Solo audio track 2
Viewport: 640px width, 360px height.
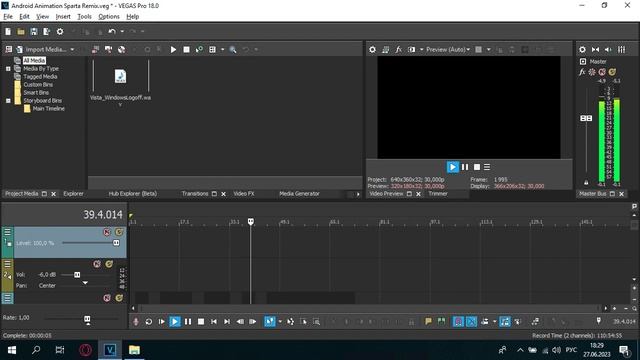coord(109,264)
